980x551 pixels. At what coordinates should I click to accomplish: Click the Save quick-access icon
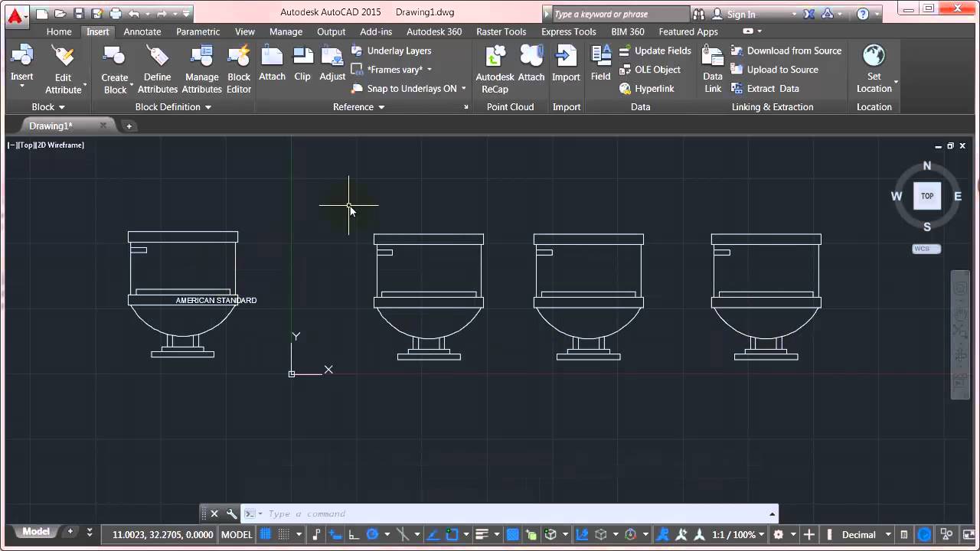click(x=79, y=14)
